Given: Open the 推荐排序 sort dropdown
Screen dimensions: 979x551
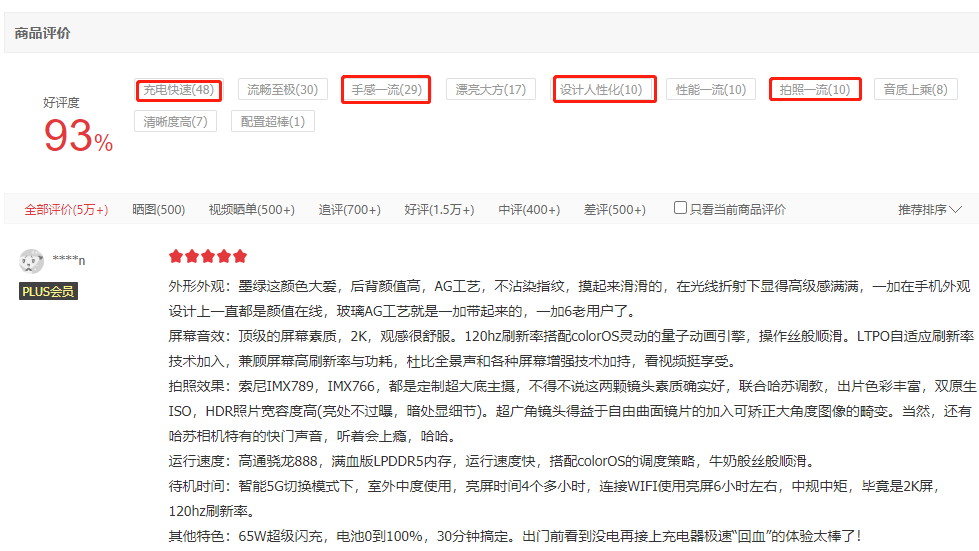Looking at the screenshot, I should pos(929,210).
